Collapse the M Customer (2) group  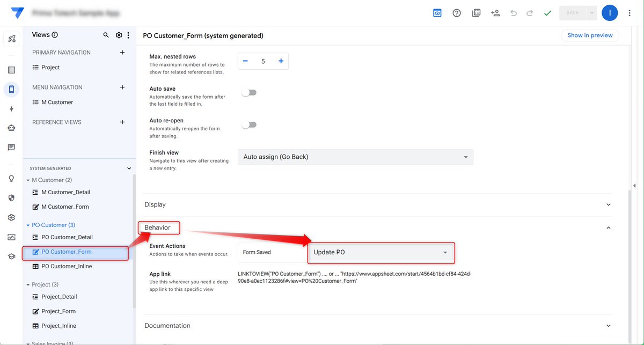[28, 180]
